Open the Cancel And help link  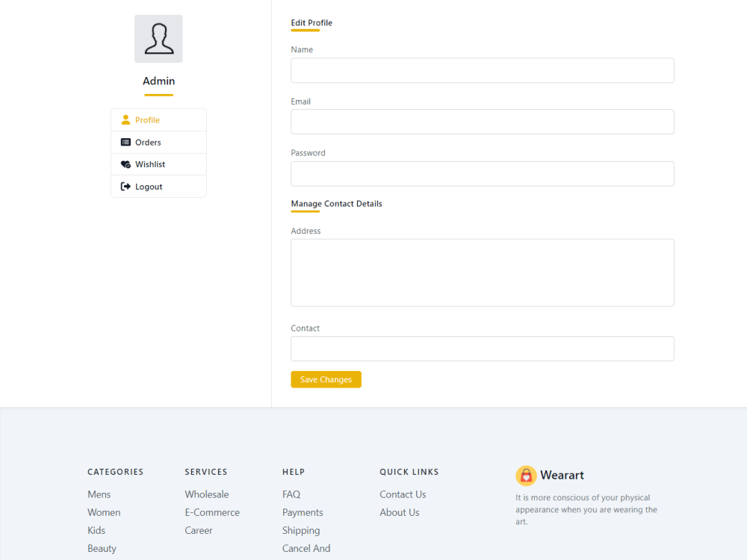(x=306, y=549)
